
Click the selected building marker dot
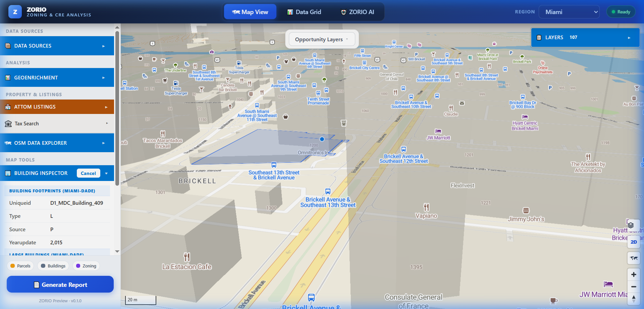click(x=322, y=139)
